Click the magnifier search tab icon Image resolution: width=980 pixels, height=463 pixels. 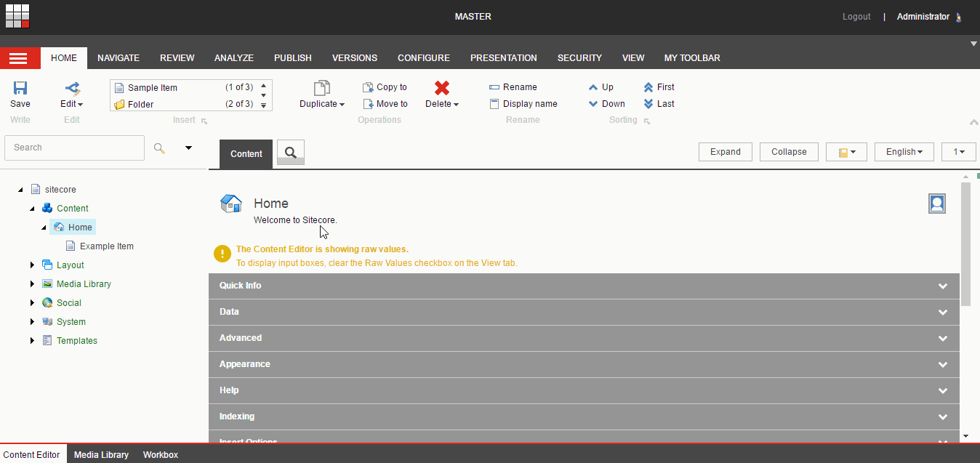(x=291, y=153)
